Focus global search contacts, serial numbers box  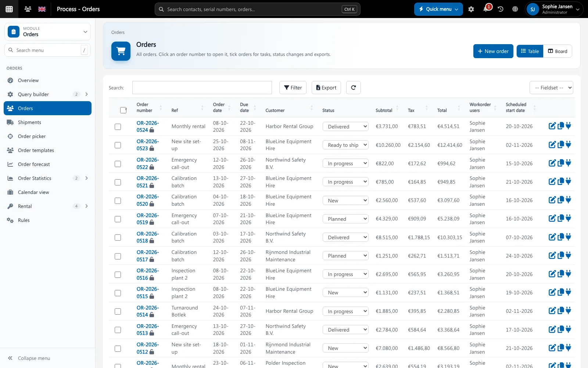[x=257, y=9]
